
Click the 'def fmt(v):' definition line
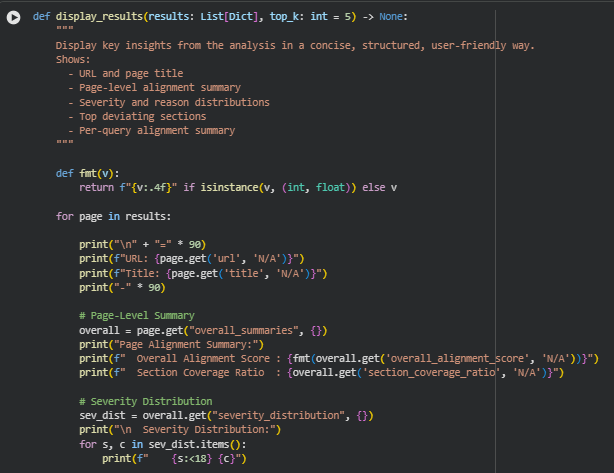click(x=88, y=173)
